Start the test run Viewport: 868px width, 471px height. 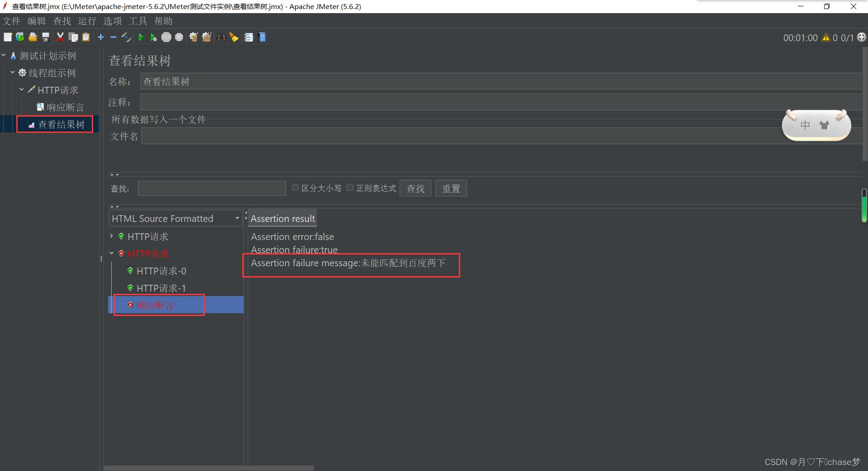(x=141, y=38)
